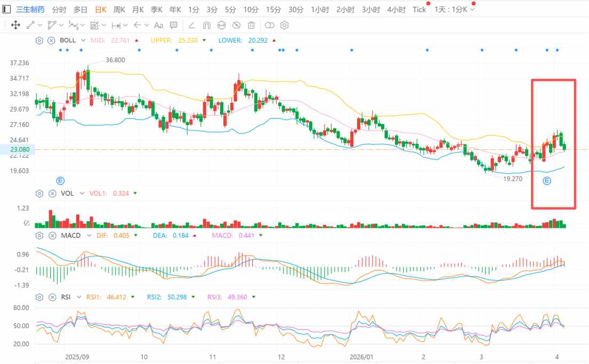
Task: Toggle the left sidebar panel icon
Action: point(6,9)
